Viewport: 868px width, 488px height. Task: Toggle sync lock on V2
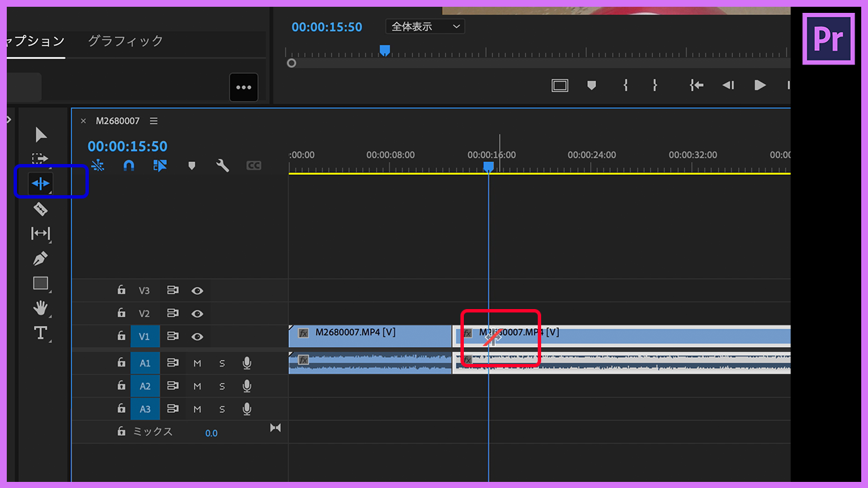coord(173,314)
